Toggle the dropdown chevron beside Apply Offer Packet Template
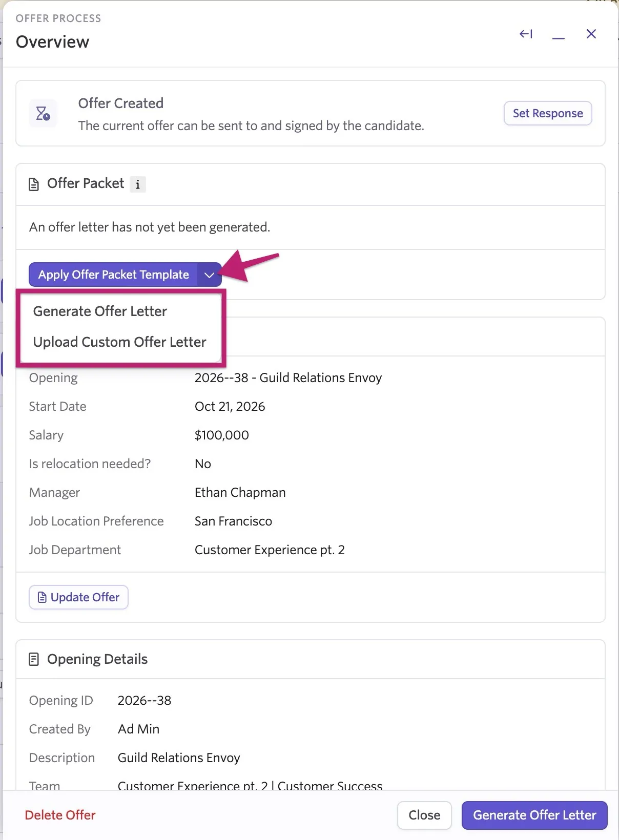The width and height of the screenshot is (619, 840). click(x=209, y=275)
